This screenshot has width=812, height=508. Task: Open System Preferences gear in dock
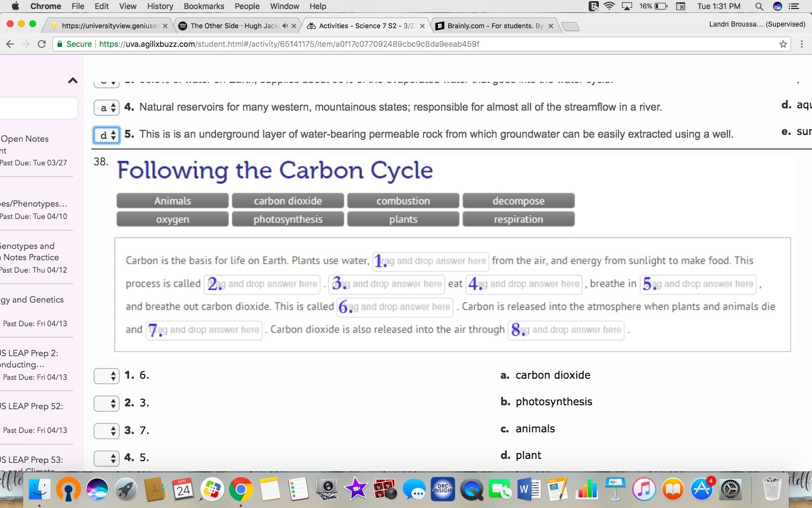click(731, 489)
